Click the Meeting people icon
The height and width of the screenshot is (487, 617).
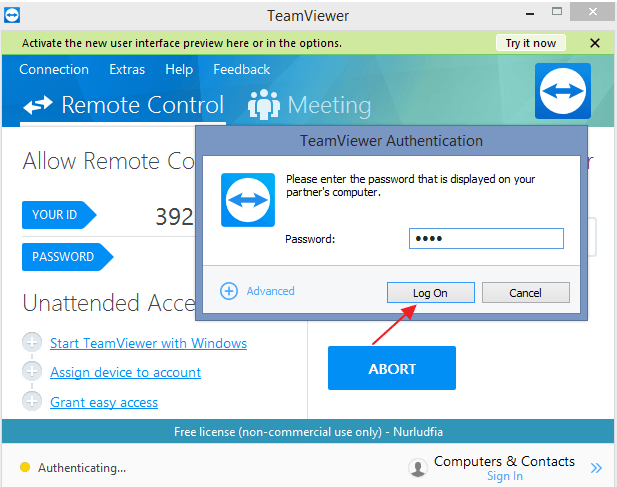coord(264,105)
